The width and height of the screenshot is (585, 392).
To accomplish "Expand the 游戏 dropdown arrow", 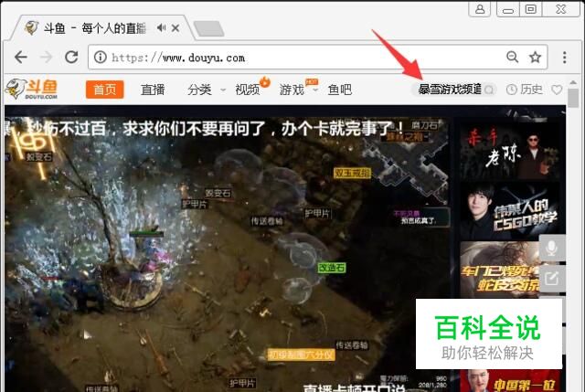I will (x=315, y=90).
